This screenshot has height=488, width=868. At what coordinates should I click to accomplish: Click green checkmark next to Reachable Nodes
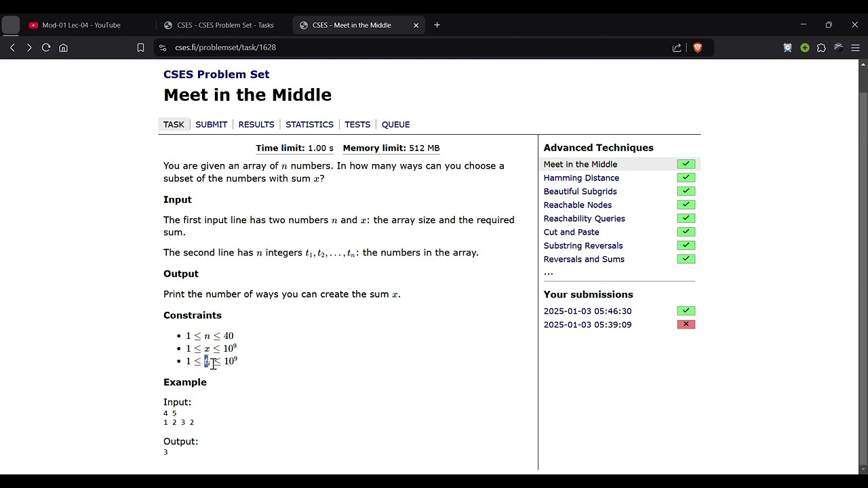tap(686, 205)
